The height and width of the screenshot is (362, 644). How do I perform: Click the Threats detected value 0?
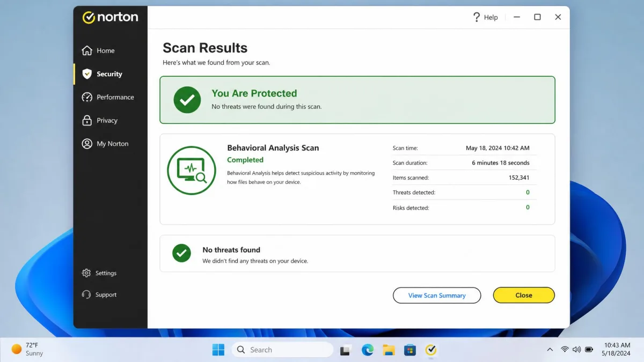[x=528, y=192]
